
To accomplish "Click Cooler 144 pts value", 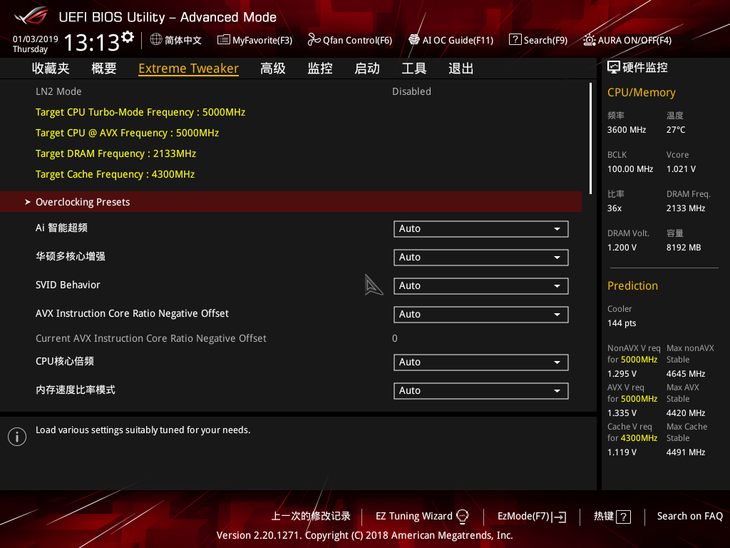I will [622, 323].
